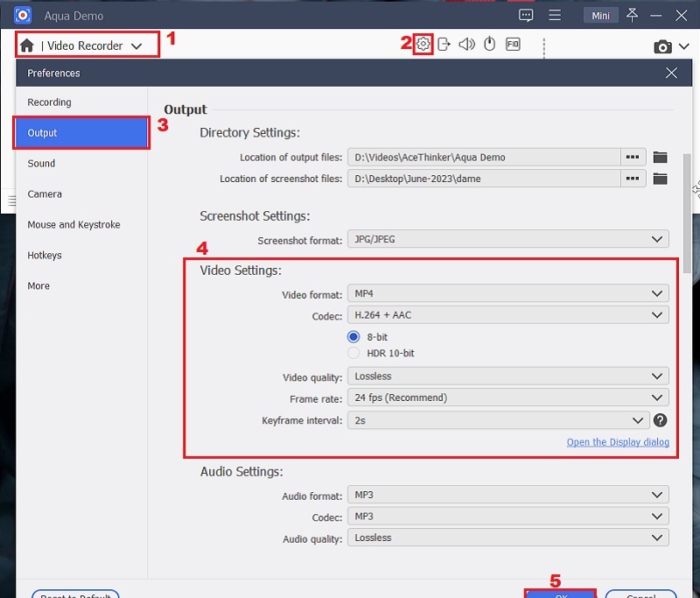Viewport: 700px width, 598px height.
Task: Click Reset to Default button
Action: click(x=75, y=594)
